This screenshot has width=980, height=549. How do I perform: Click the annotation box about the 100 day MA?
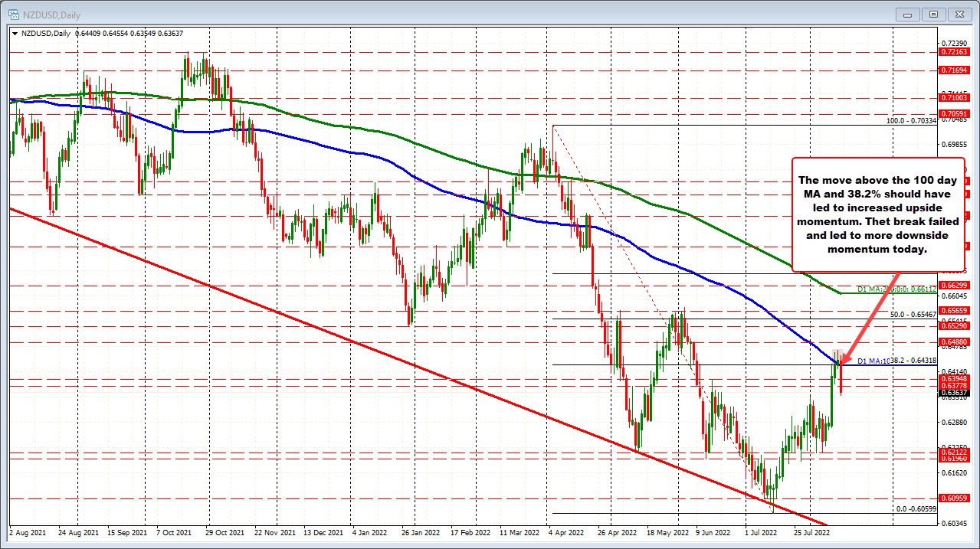point(877,214)
